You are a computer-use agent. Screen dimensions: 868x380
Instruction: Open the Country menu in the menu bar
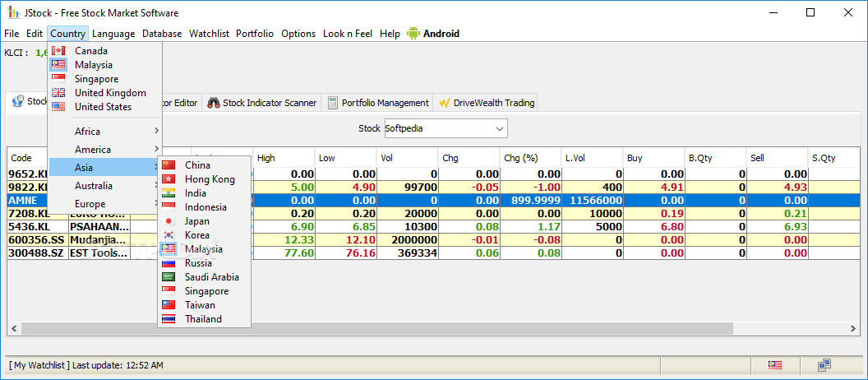[67, 33]
